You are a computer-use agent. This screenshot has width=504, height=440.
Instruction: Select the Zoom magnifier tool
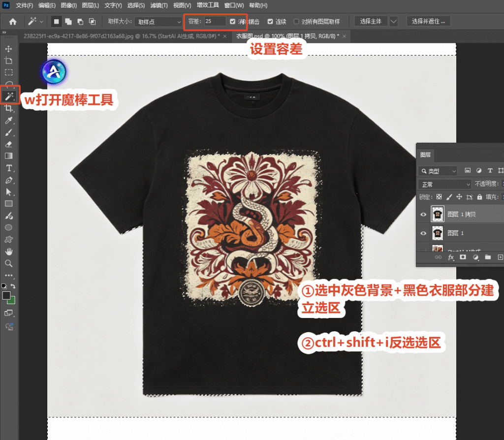(x=9, y=263)
